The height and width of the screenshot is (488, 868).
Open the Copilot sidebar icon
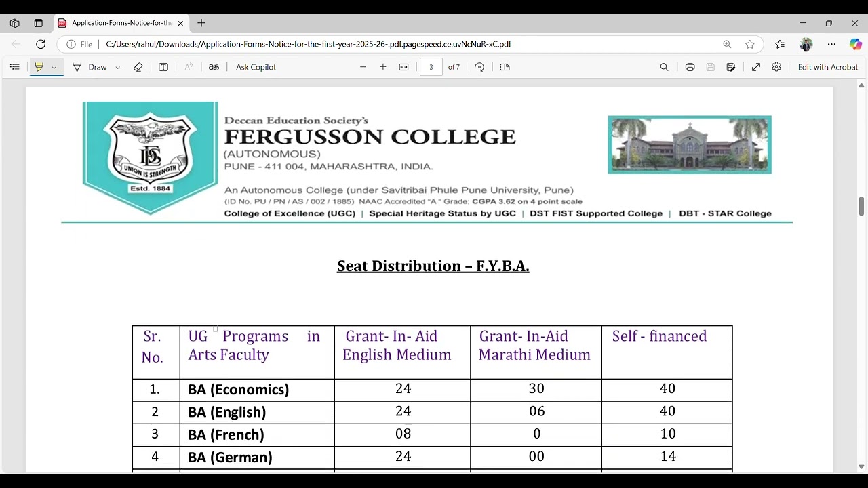click(855, 44)
